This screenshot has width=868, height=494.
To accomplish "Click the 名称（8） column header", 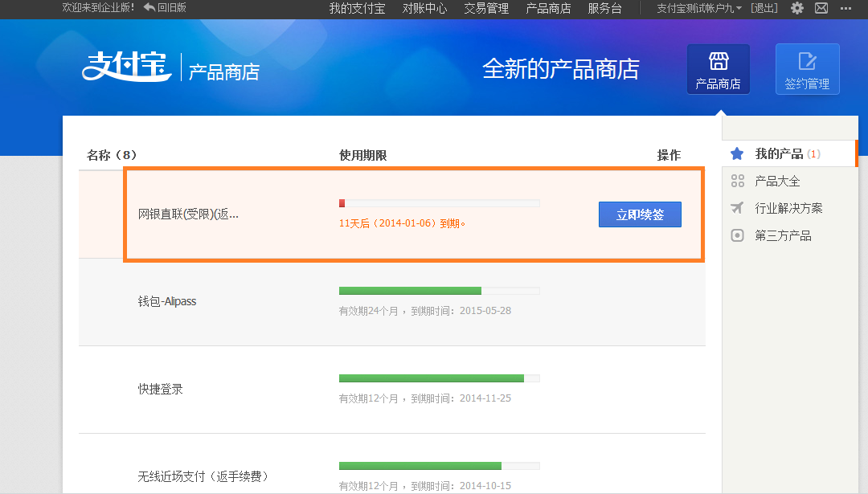I will point(111,156).
